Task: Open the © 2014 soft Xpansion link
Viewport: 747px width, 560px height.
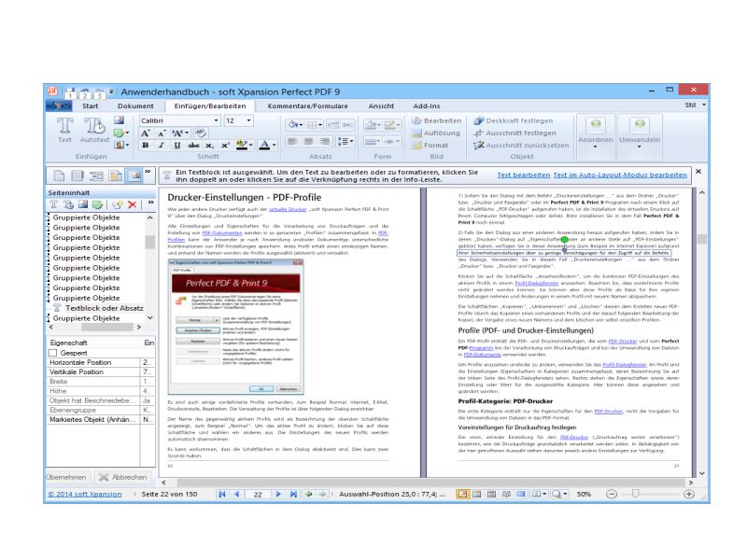Action: pos(85,495)
